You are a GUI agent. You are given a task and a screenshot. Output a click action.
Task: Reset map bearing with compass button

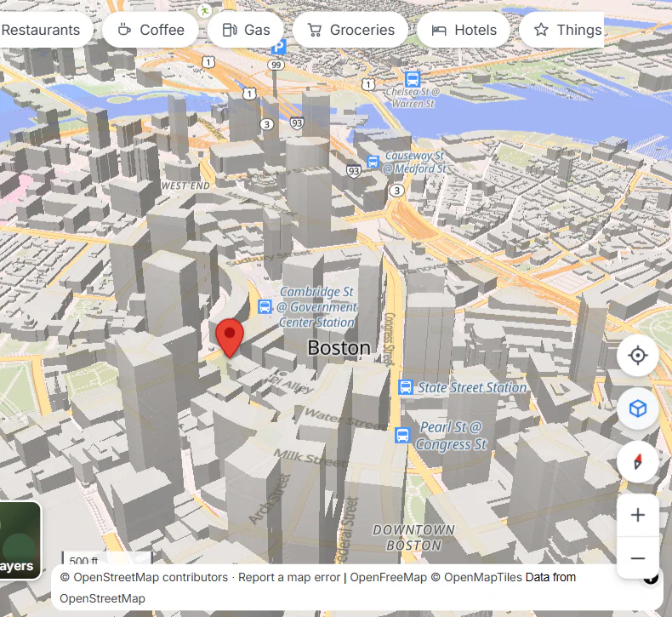(x=638, y=462)
